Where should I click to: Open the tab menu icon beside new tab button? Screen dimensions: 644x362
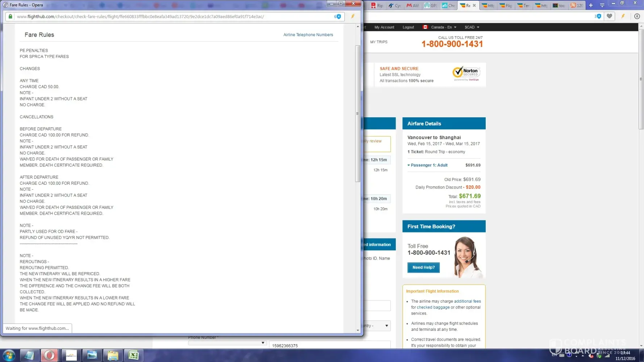coord(602,5)
